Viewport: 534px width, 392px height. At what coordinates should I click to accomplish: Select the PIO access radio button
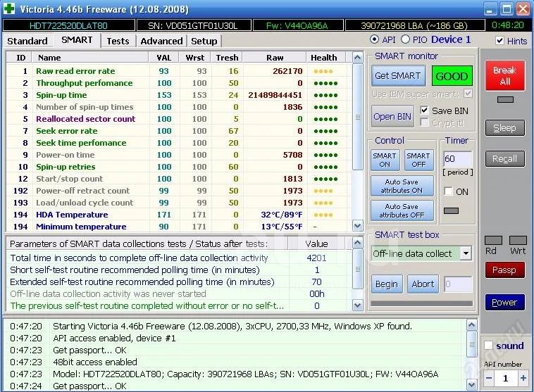(x=405, y=39)
